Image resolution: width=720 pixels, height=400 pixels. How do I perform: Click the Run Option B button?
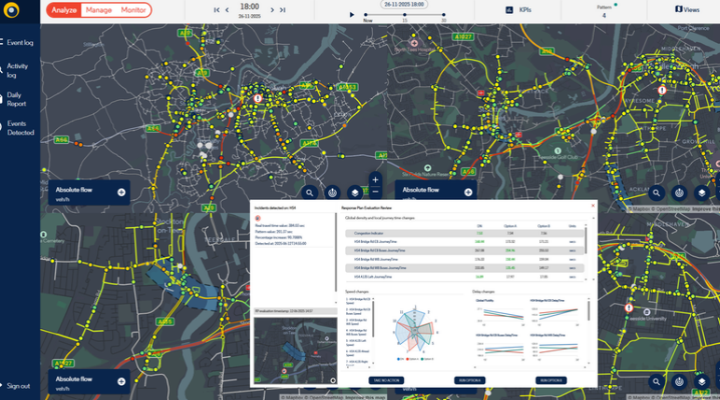[551, 380]
